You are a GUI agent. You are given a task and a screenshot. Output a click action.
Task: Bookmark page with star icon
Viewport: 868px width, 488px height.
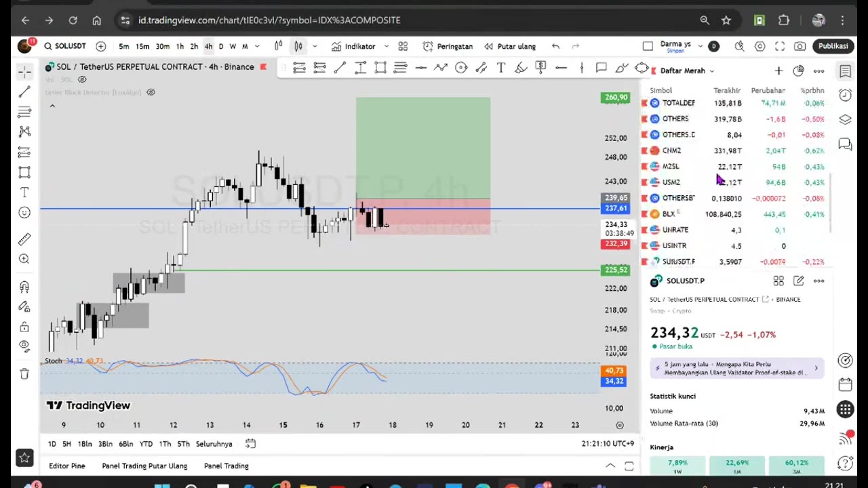click(726, 20)
